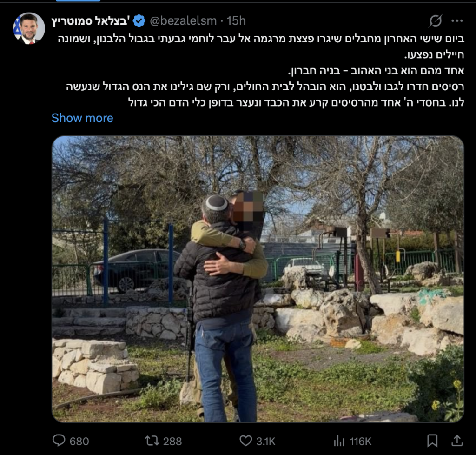Click the 288 reposts count
476x455 pixels.
172,441
